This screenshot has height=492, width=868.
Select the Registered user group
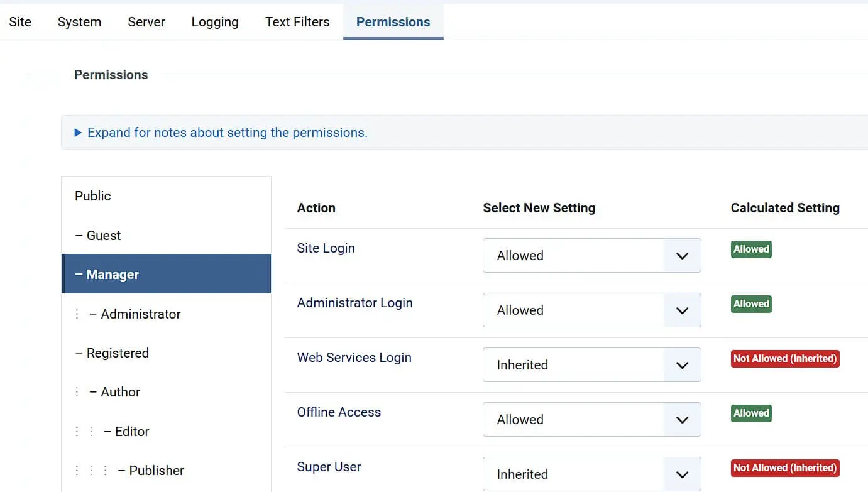pos(117,353)
